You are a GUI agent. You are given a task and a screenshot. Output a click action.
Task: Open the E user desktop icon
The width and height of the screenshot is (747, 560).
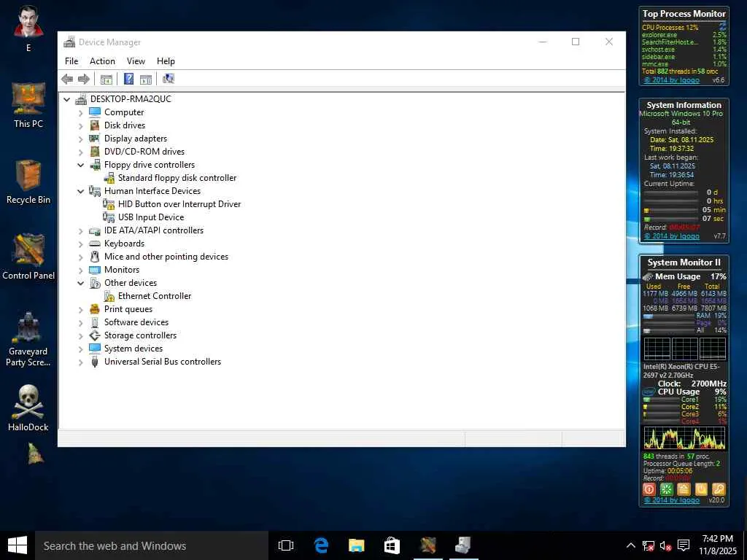[28, 28]
